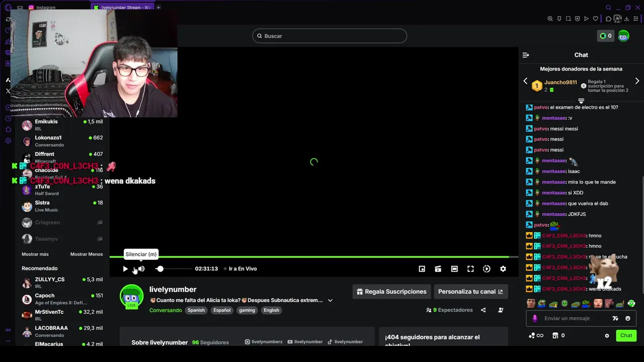Open 'Personaliza tu canal' link
The image size is (644, 362).
coord(471,292)
